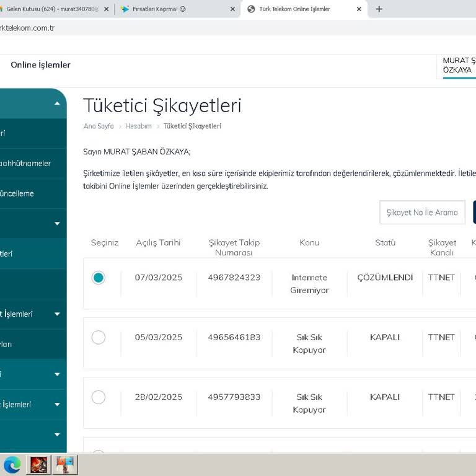
Task: Expand the first İşlemleri sidebar menu
Action: point(57,314)
